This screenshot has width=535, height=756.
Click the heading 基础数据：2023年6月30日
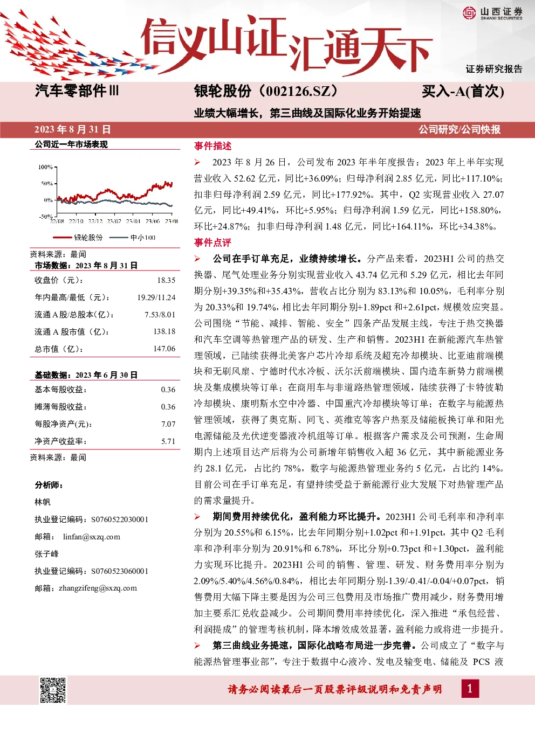click(x=86, y=375)
